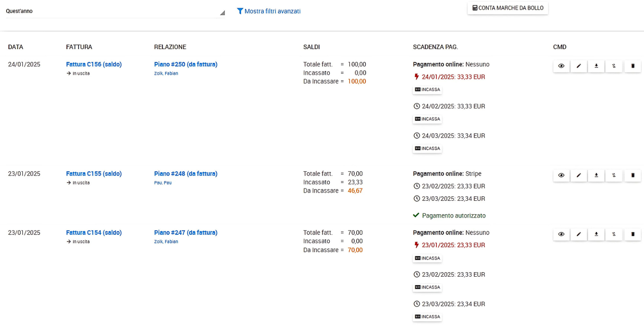This screenshot has width=644, height=328.
Task: Click the SCADENZA PAG. column header
Action: [x=436, y=47]
